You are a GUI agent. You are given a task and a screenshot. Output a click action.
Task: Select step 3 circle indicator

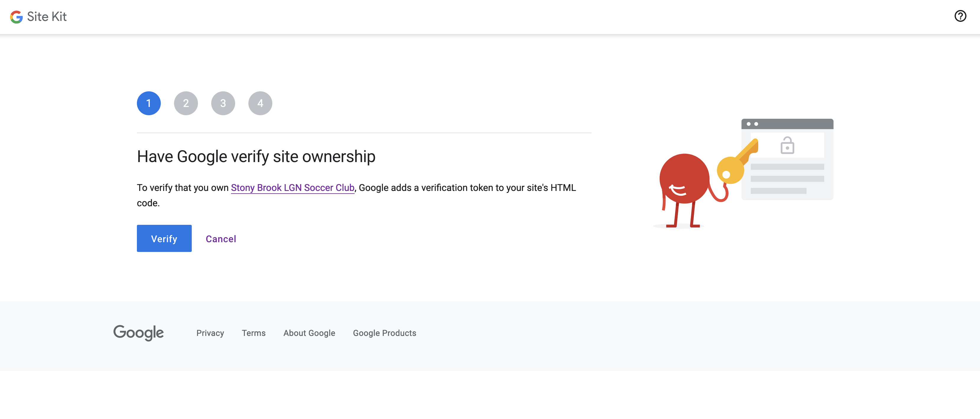223,103
